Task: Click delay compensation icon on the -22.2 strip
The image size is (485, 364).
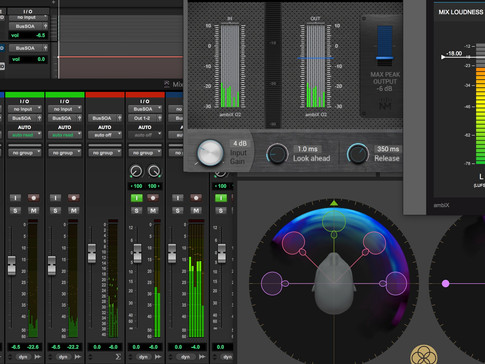Action: pyautogui.click(x=78, y=357)
